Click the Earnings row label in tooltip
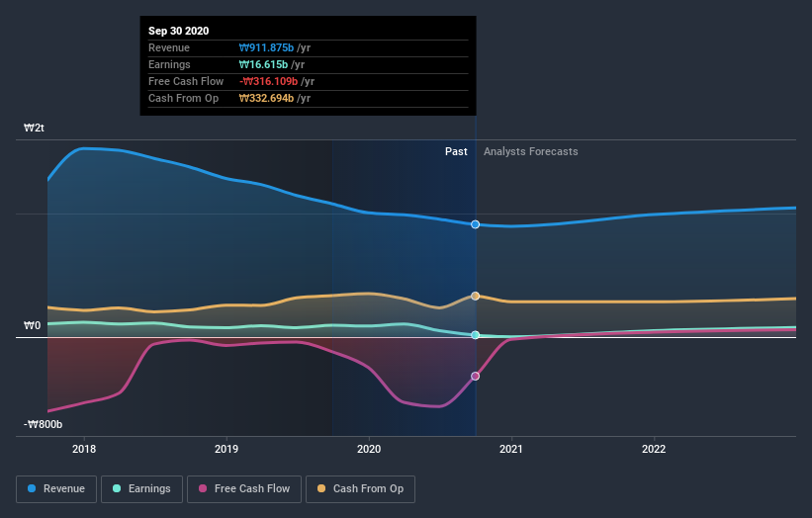 [169, 64]
